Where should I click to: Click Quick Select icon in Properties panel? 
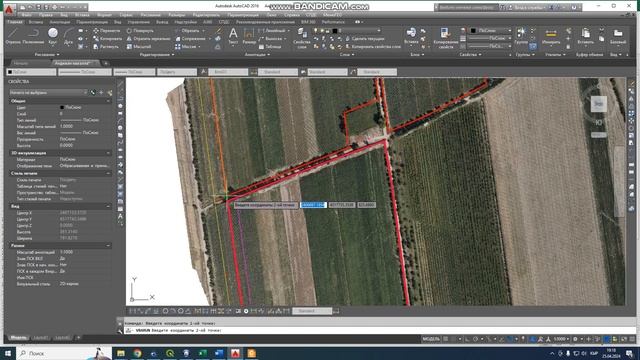coord(109,93)
